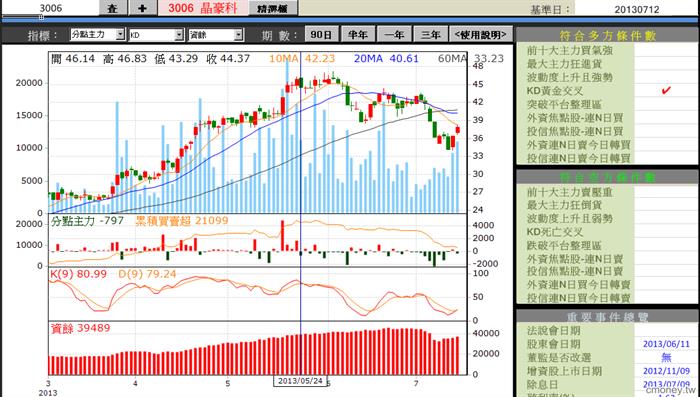Viewport: 700px width, 397px height.
Task: Click the 開 46.14 opening price label
Action: point(73,59)
